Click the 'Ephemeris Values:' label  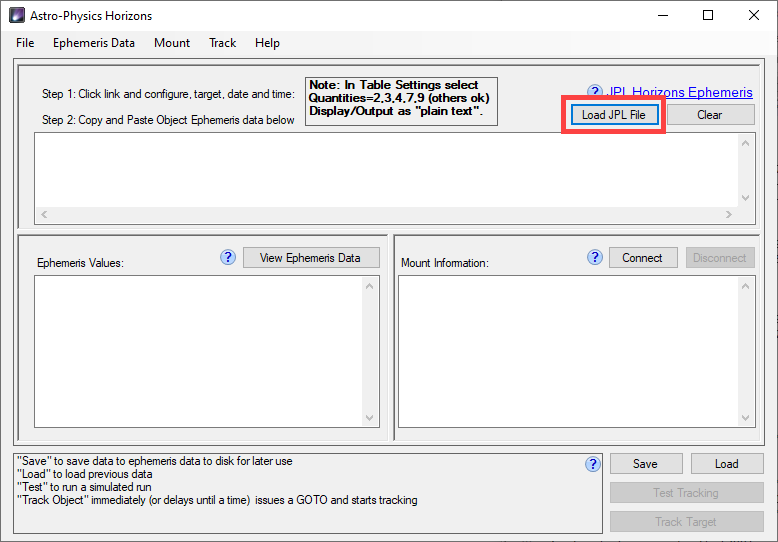[80, 263]
